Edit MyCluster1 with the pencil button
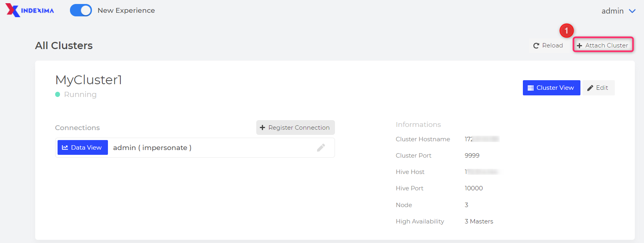This screenshot has width=644, height=243. click(x=598, y=88)
